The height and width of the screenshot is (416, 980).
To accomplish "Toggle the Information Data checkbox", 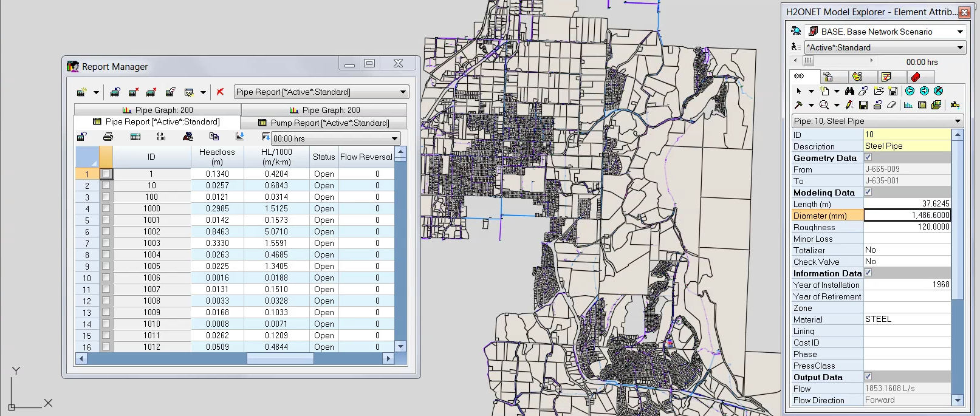I will pos(868,273).
